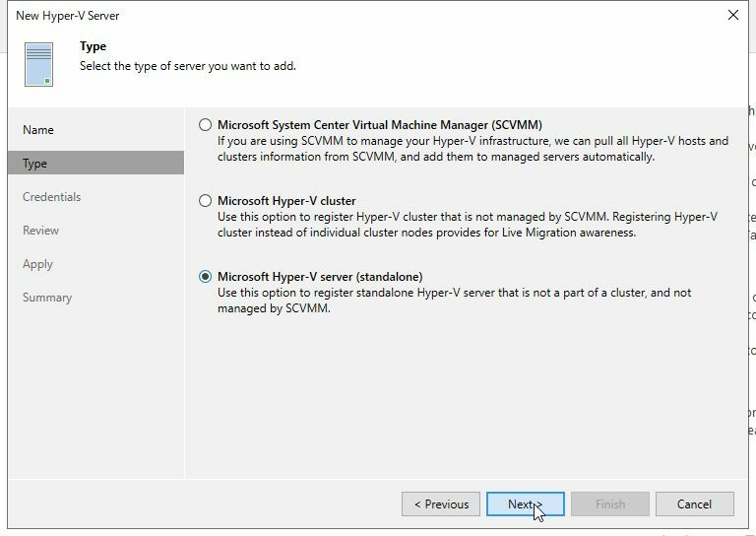The image size is (756, 536).
Task: Open the Summary step in the sidebar
Action: tap(47, 298)
